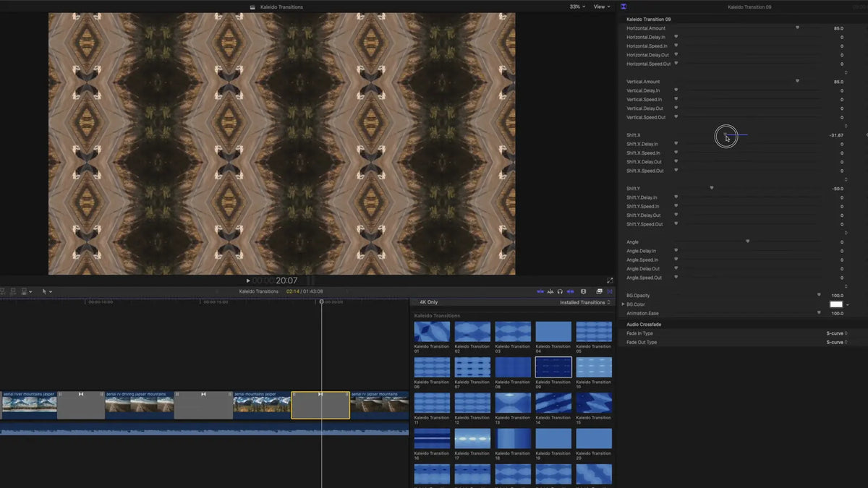Click the Horizontal.Delay.In slider handle

[x=676, y=37]
